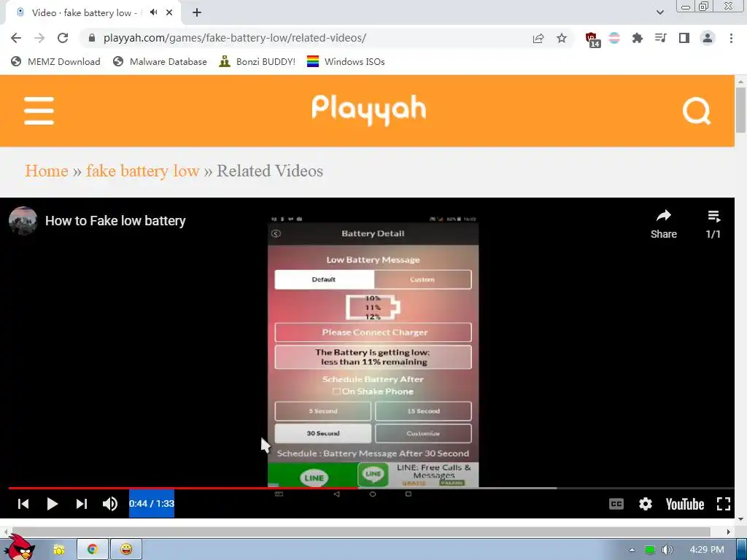Go to the Home breadcrumb link
This screenshot has height=560, width=747.
coord(47,171)
